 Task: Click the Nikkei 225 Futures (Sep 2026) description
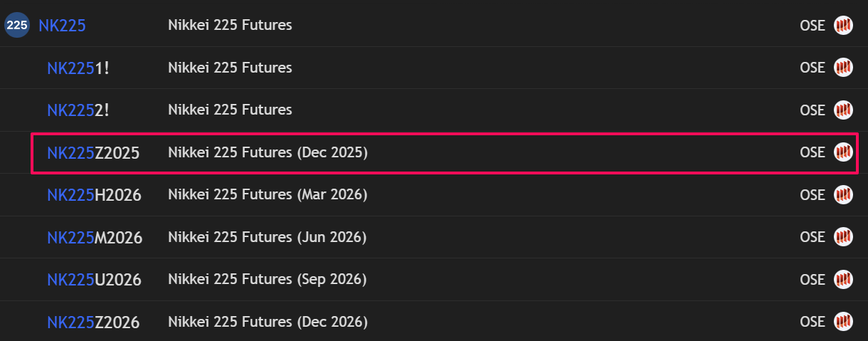coord(267,279)
